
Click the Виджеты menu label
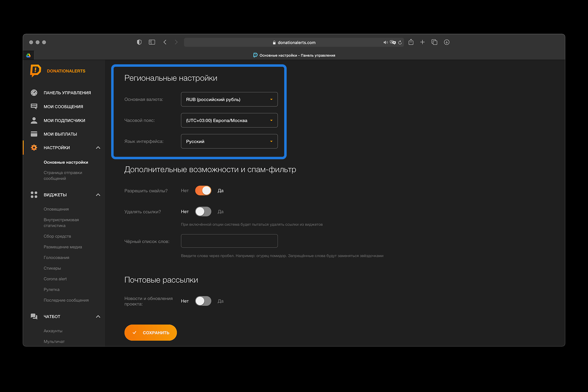tap(55, 195)
